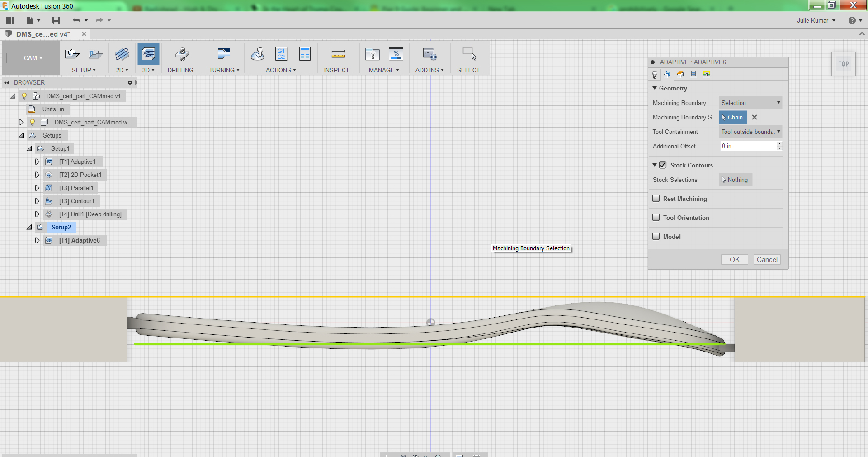Click the New Folder icon in Setup group
Image resolution: width=868 pixels, height=457 pixels.
(x=95, y=54)
